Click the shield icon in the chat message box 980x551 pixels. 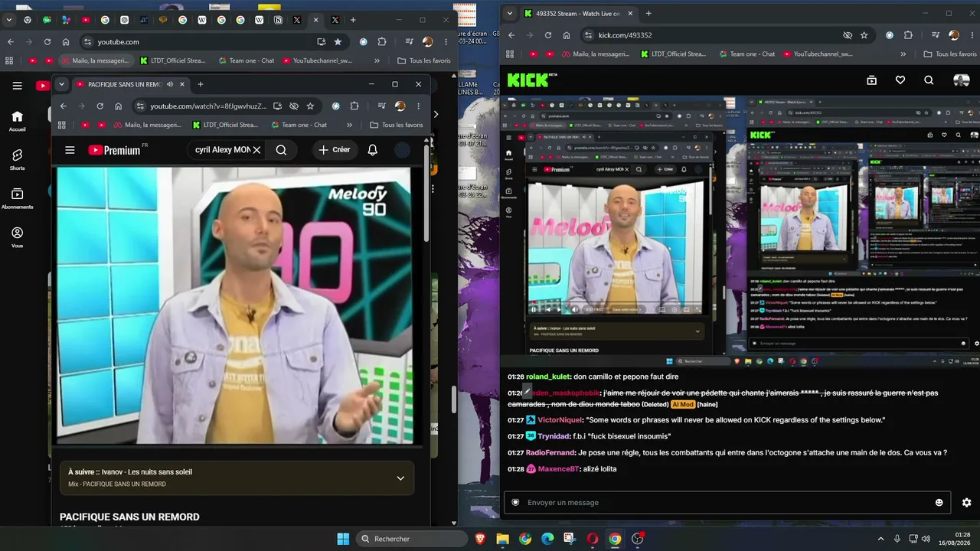click(x=515, y=502)
